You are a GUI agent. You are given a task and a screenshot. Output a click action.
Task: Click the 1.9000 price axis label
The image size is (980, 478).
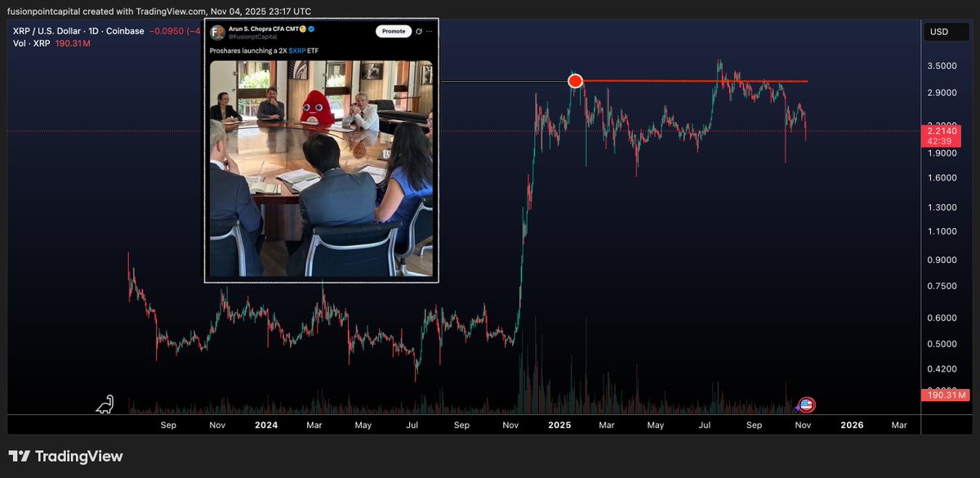tap(942, 153)
